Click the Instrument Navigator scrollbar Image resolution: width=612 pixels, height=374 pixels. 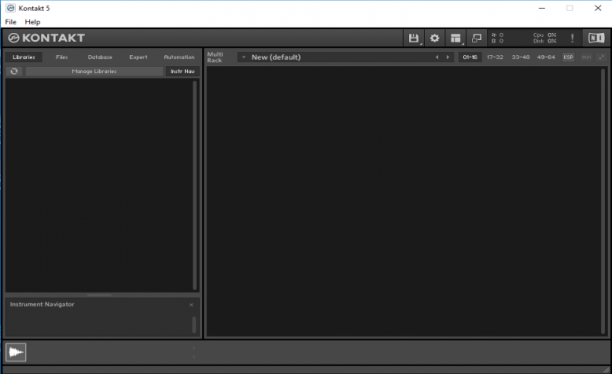coord(194,324)
